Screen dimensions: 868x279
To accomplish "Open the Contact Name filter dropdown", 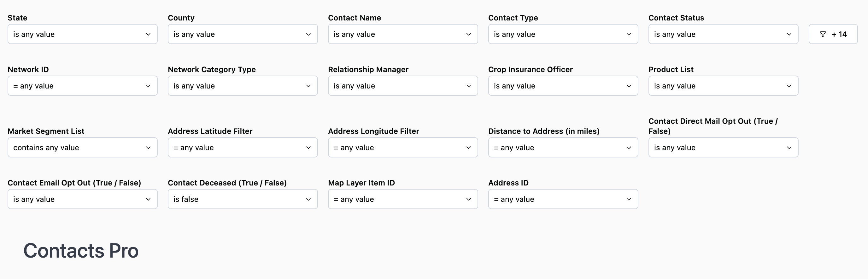I will pyautogui.click(x=403, y=34).
